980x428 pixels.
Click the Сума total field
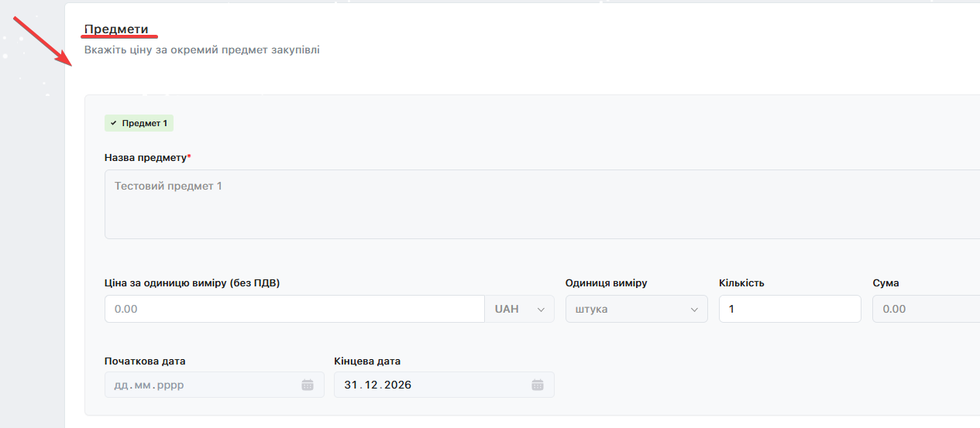(x=926, y=309)
